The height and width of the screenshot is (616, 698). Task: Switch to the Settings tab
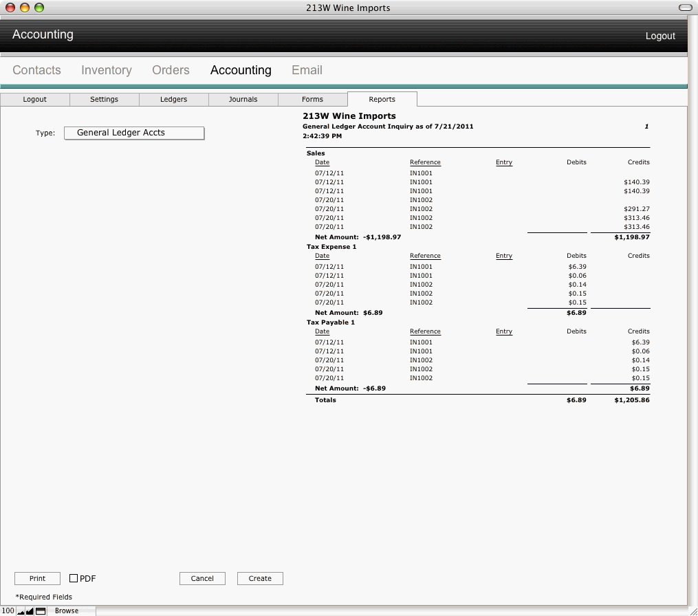click(104, 99)
